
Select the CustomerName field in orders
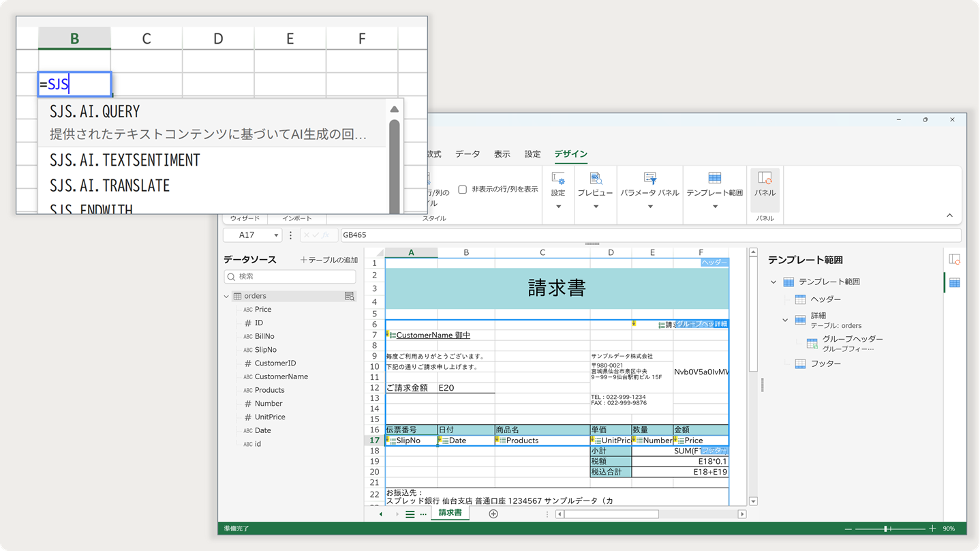(281, 377)
